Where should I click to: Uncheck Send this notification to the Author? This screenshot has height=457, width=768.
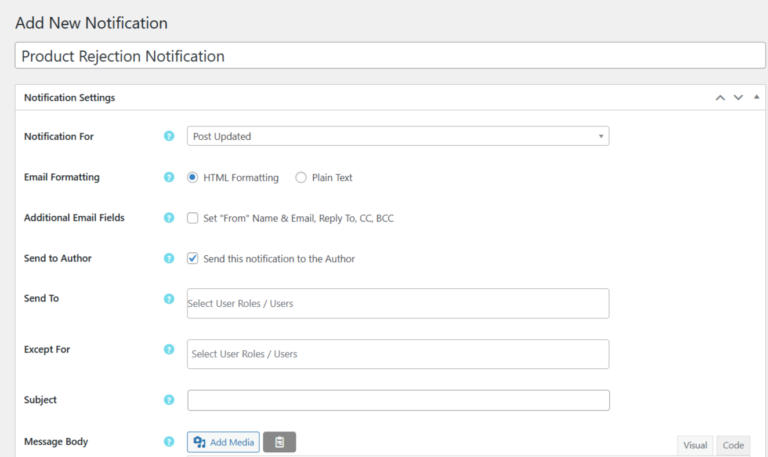[193, 258]
